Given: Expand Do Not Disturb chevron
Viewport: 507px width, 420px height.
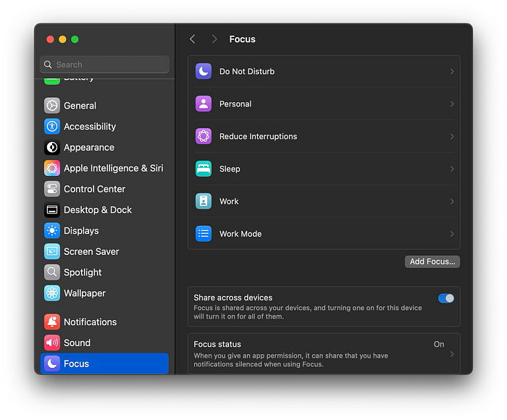Looking at the screenshot, I should [x=452, y=72].
